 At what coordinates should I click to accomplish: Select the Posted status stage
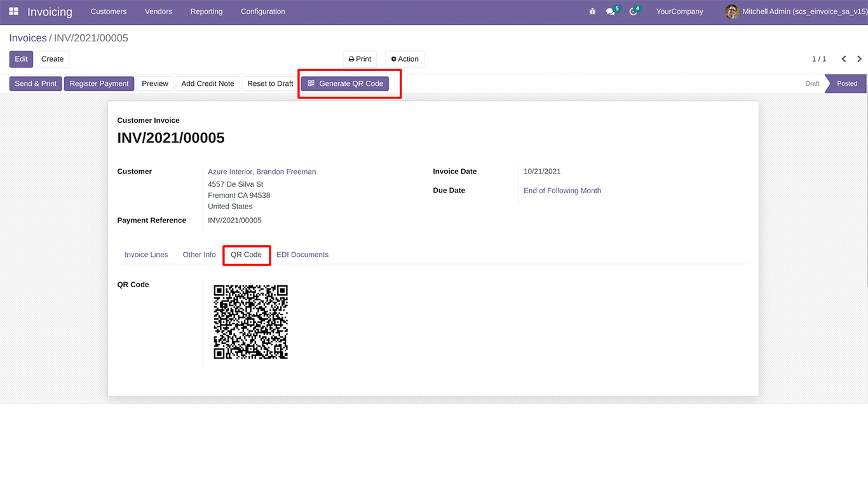point(846,83)
